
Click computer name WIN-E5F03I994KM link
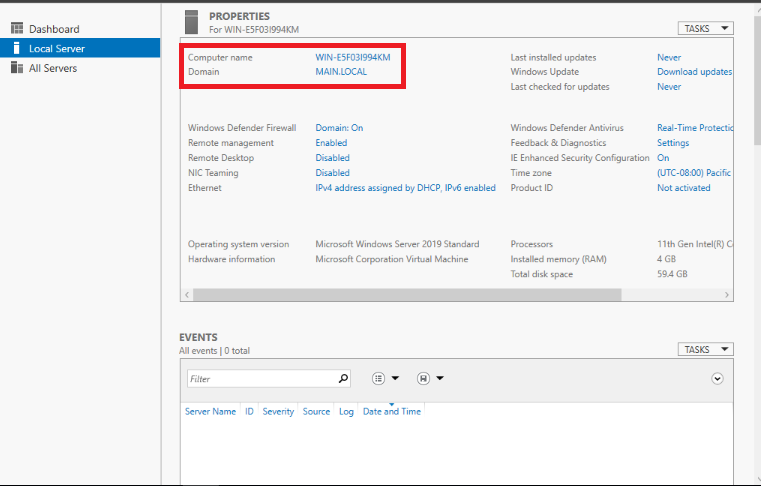pos(352,57)
